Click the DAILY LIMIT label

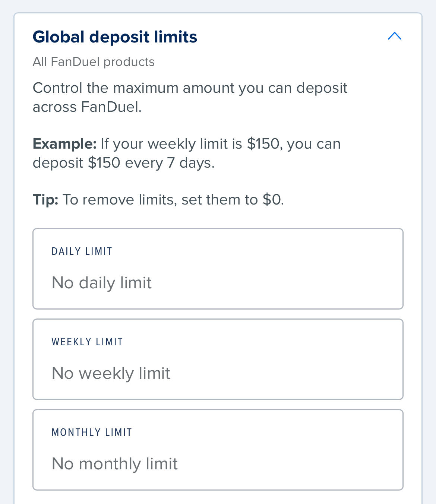(82, 251)
